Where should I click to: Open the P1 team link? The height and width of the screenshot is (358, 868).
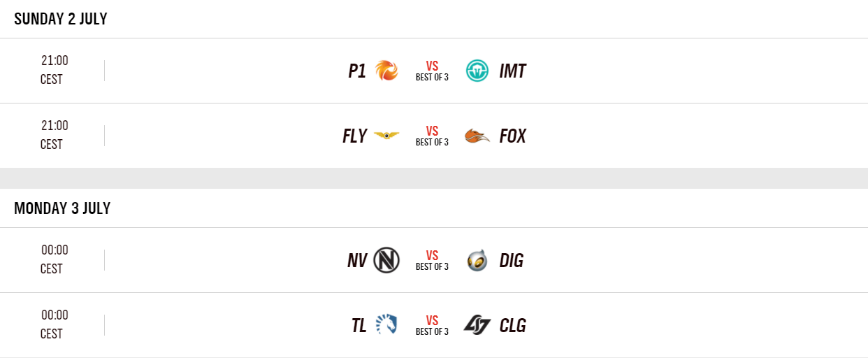357,71
